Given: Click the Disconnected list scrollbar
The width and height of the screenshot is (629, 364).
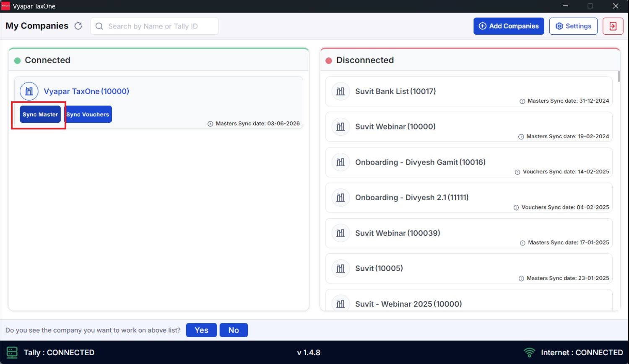Looking at the screenshot, I should coord(619,76).
